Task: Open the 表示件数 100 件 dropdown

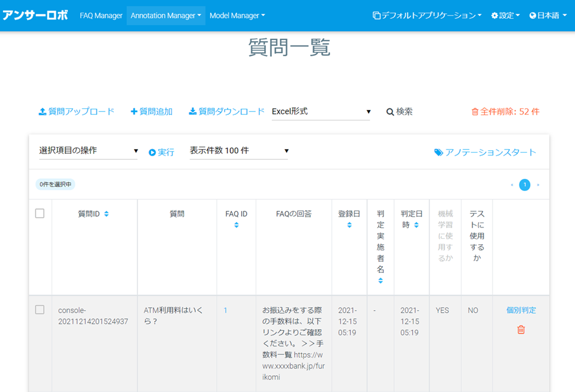Action: click(239, 151)
